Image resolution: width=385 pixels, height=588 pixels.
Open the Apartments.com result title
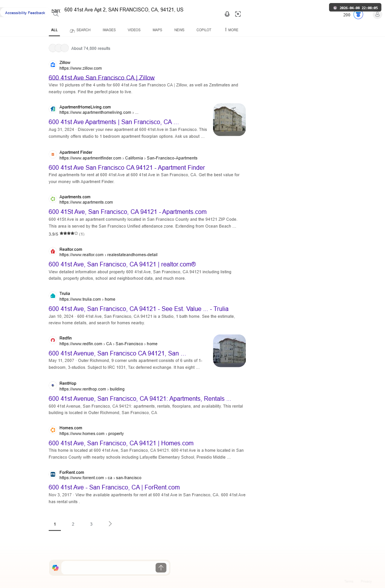[127, 212]
